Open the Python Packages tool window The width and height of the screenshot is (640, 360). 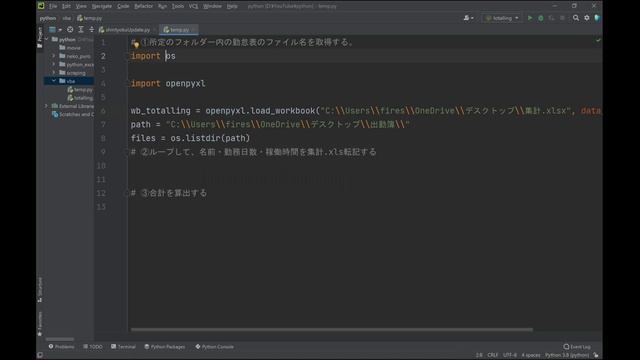[x=165, y=347]
